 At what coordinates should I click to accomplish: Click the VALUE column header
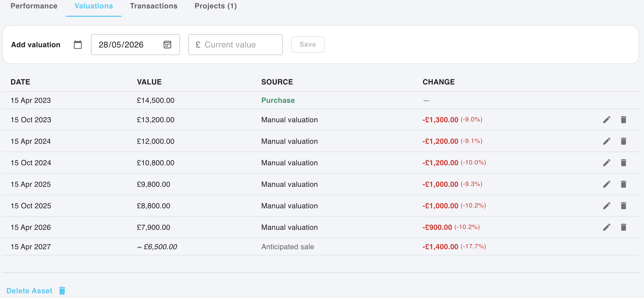tap(149, 82)
